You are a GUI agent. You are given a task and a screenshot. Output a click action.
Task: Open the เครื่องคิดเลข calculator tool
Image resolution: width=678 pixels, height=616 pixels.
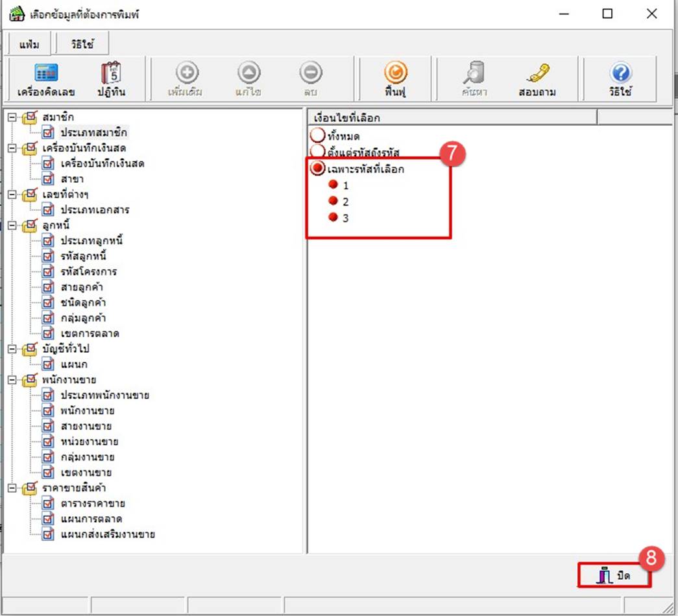click(46, 74)
